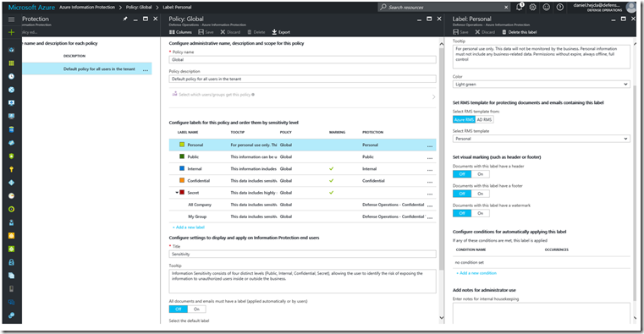Click Microsoft Azure logo
Image resolution: width=644 pixels, height=334 pixels.
31,8
